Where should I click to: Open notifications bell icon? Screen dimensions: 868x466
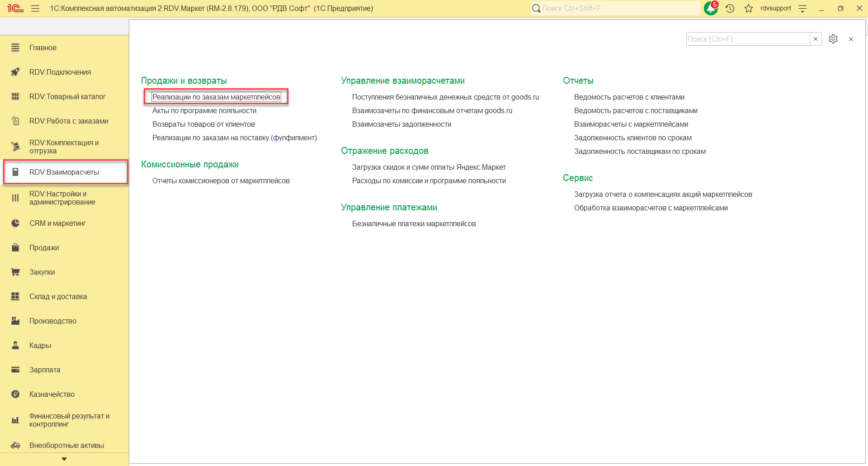coord(711,8)
